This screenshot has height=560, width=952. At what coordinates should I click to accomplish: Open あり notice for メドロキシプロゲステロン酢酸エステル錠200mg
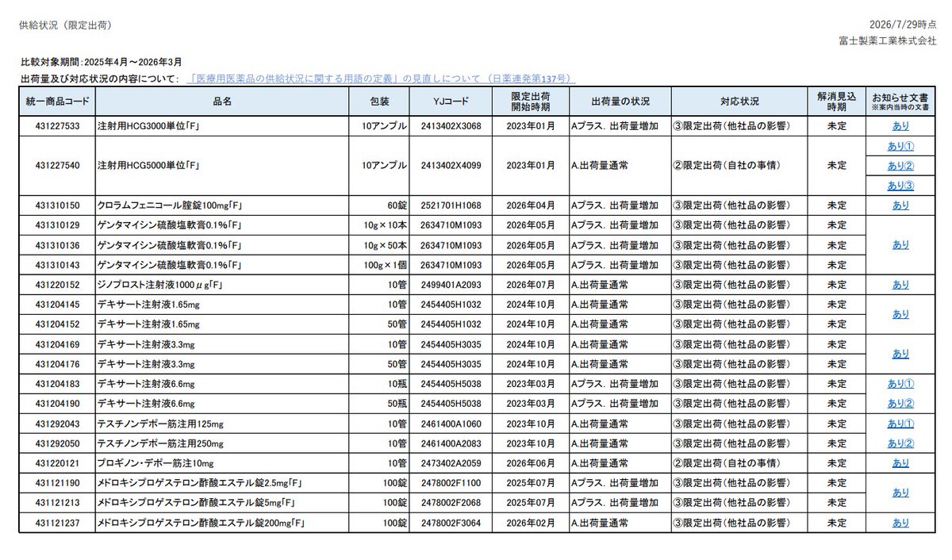pyautogui.click(x=900, y=523)
